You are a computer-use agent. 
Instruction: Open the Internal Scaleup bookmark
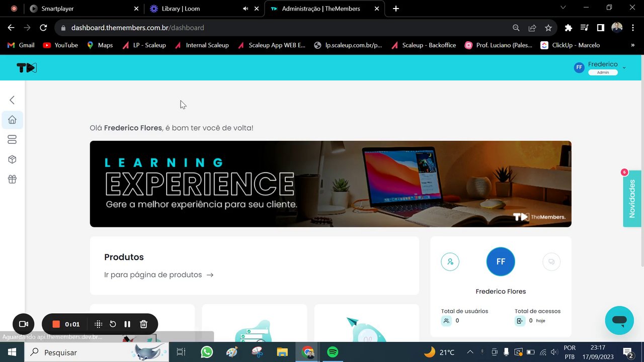(x=201, y=45)
